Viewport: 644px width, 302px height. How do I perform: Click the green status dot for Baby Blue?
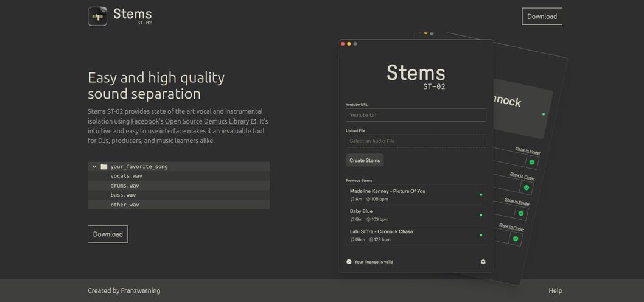tap(481, 215)
